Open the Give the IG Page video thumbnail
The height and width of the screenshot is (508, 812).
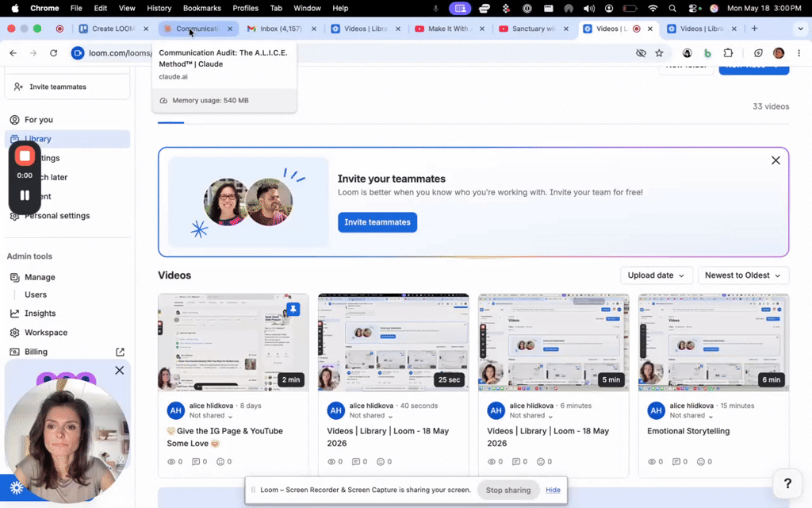click(x=233, y=343)
